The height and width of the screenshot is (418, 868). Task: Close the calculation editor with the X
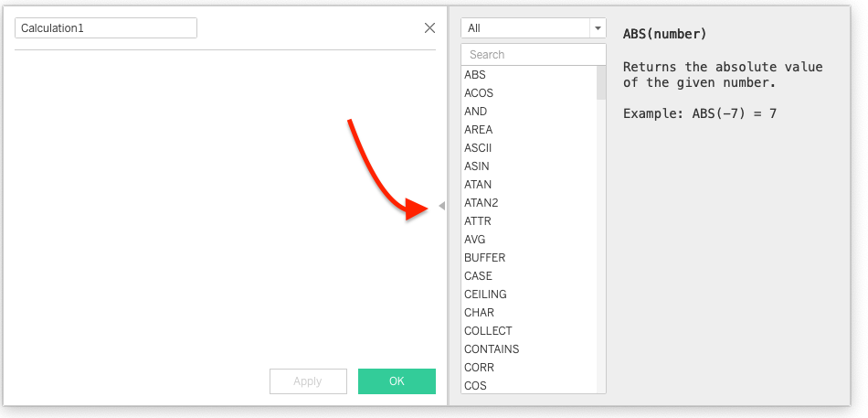(429, 28)
